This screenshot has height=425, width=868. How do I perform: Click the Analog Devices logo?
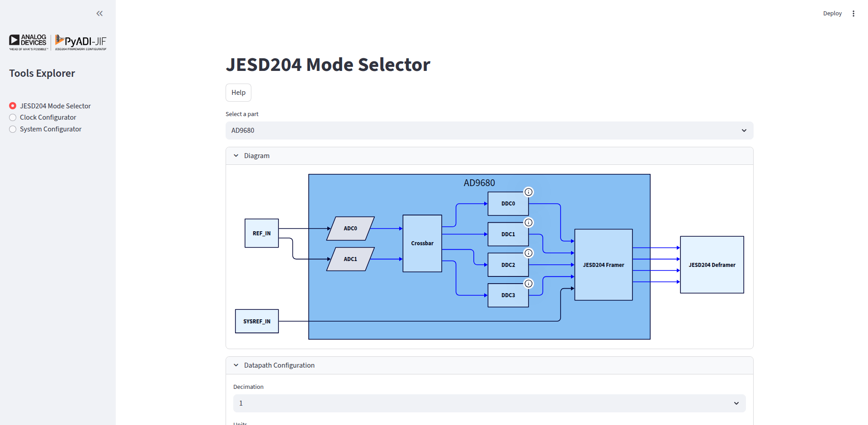tap(28, 42)
